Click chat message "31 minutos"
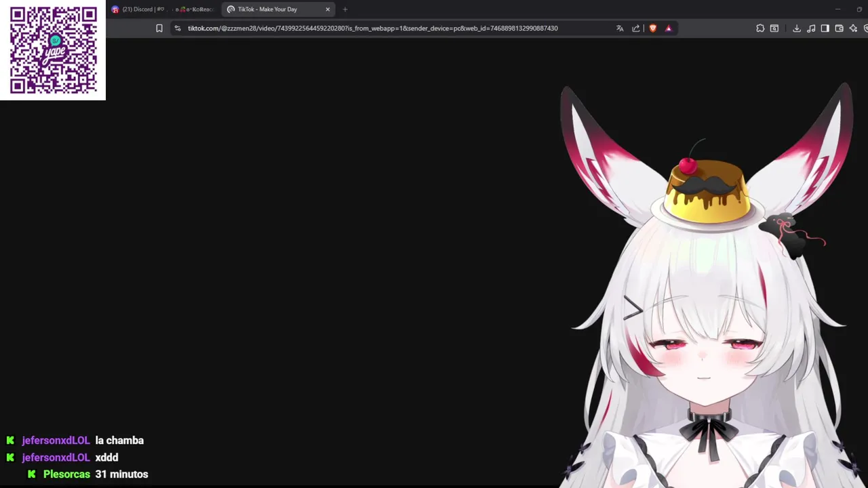868x488 pixels. click(x=121, y=474)
